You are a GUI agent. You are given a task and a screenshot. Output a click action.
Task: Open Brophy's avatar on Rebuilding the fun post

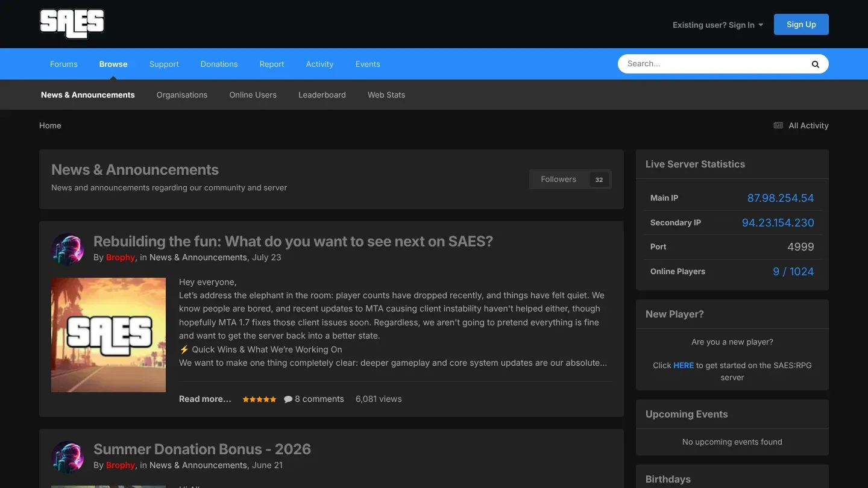tap(68, 249)
